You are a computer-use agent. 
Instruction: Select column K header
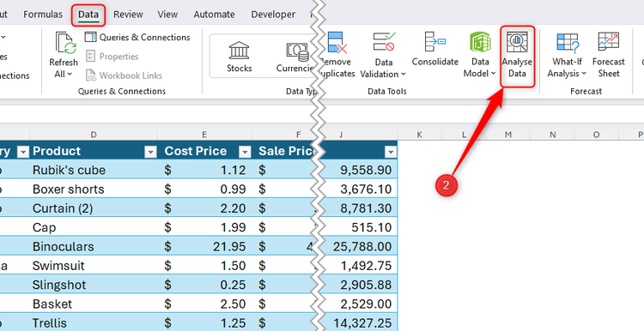pyautogui.click(x=419, y=135)
